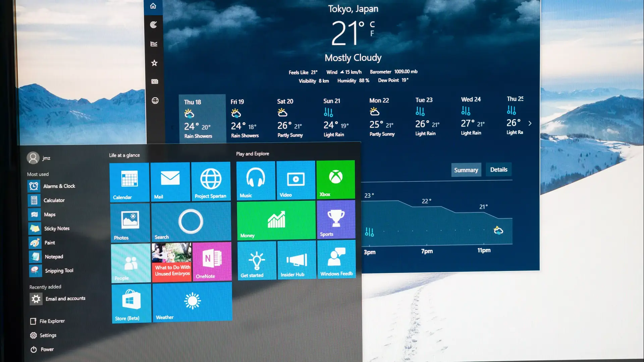Launch Calculator from Most used list
The image size is (644, 362).
click(x=47, y=200)
